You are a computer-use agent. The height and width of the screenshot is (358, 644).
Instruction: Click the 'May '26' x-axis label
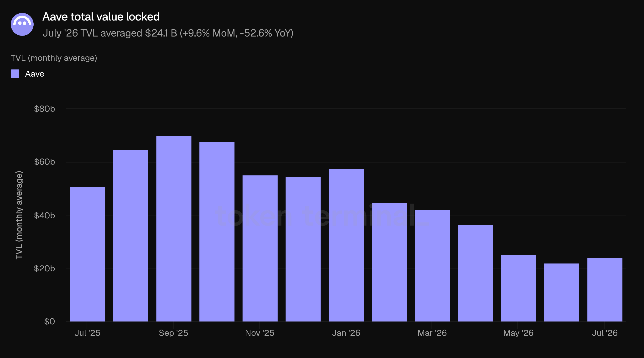pyautogui.click(x=519, y=333)
